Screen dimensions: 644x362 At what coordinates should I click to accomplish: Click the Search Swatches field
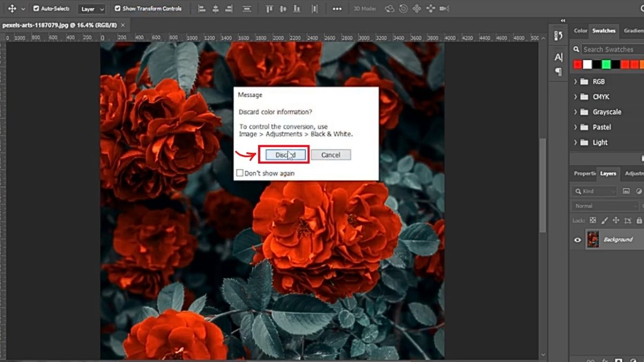[612, 49]
